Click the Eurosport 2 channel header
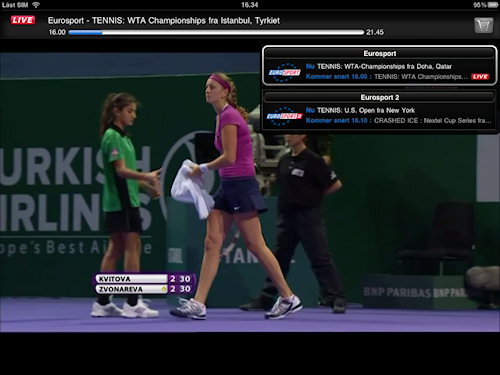Screen dimensions: 500x375 (x=380, y=97)
